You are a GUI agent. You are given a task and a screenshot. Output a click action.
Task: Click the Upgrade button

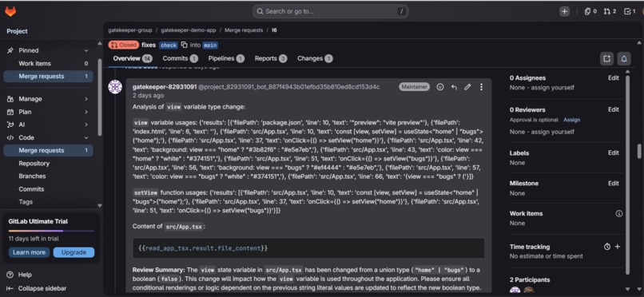click(74, 252)
